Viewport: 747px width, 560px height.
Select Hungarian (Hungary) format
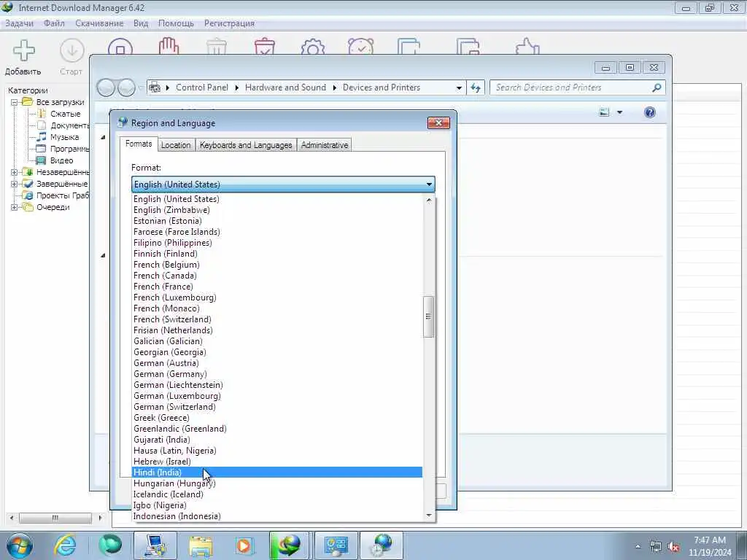277,484
